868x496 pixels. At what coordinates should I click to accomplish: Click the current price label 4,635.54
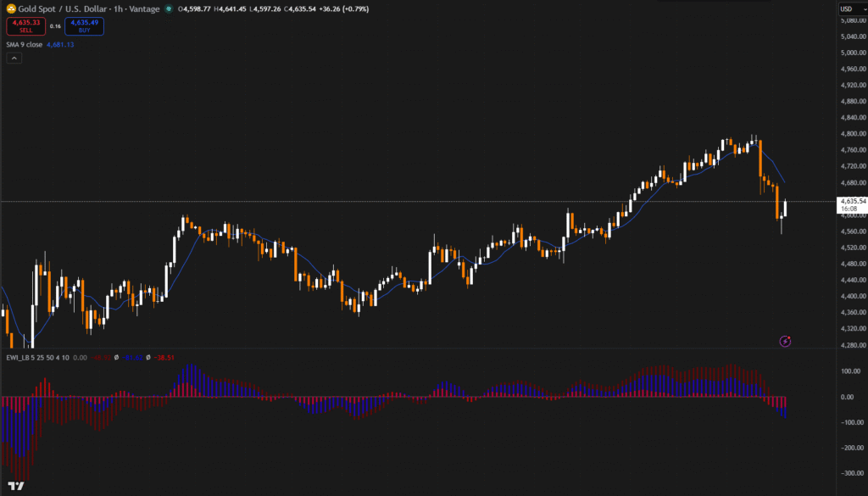pos(853,202)
